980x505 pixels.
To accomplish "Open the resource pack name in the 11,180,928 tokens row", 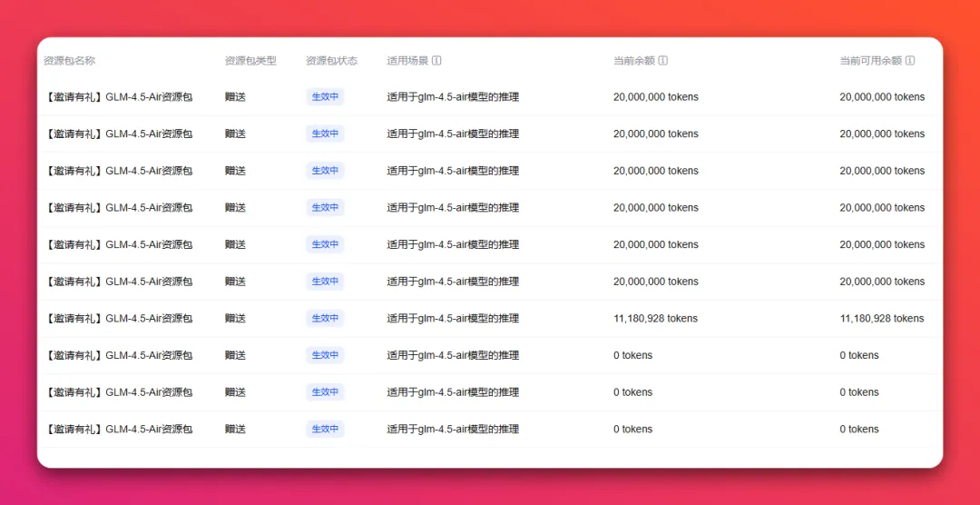I will [118, 319].
